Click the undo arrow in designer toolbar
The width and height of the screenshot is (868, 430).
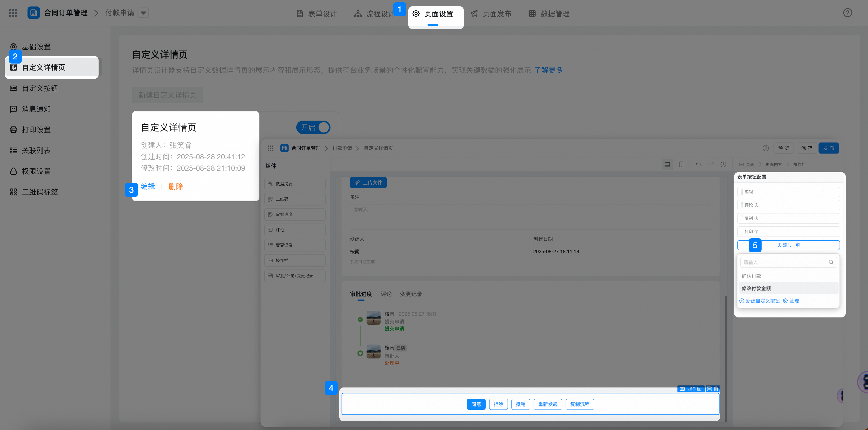point(699,164)
